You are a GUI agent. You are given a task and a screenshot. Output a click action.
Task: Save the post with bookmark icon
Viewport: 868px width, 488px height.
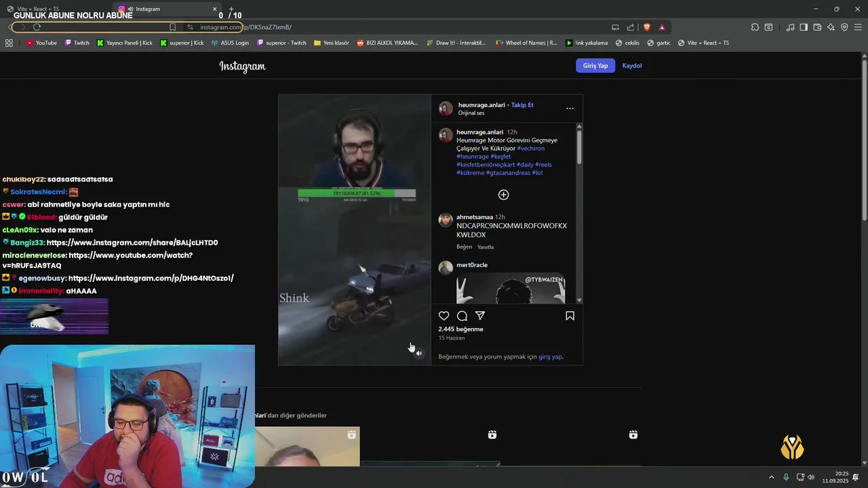tap(570, 316)
